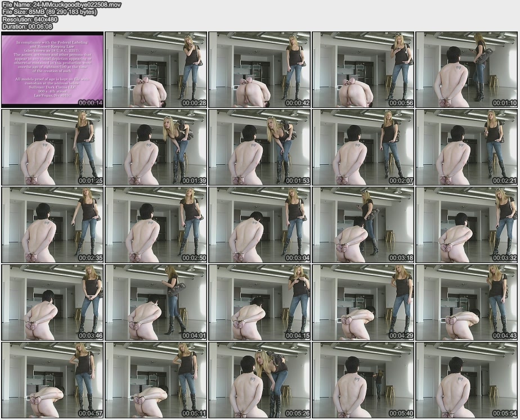Viewport: 520px width, 420px height.
Task: Choose the frame at 00:03:46
Action: (x=52, y=302)
